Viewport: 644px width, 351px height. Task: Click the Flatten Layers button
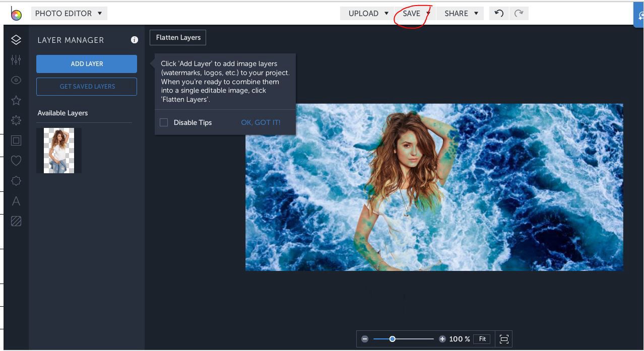click(x=178, y=37)
